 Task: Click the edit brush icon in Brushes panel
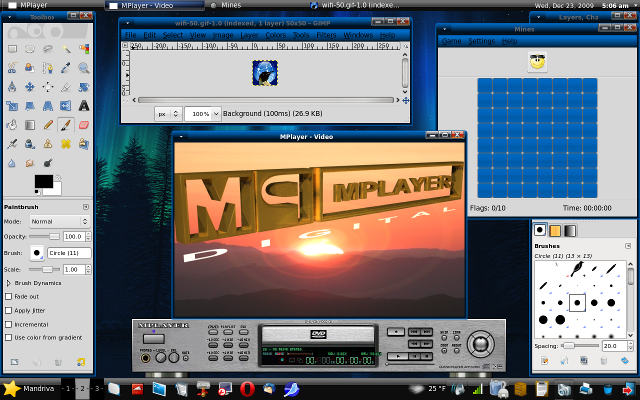tap(544, 360)
